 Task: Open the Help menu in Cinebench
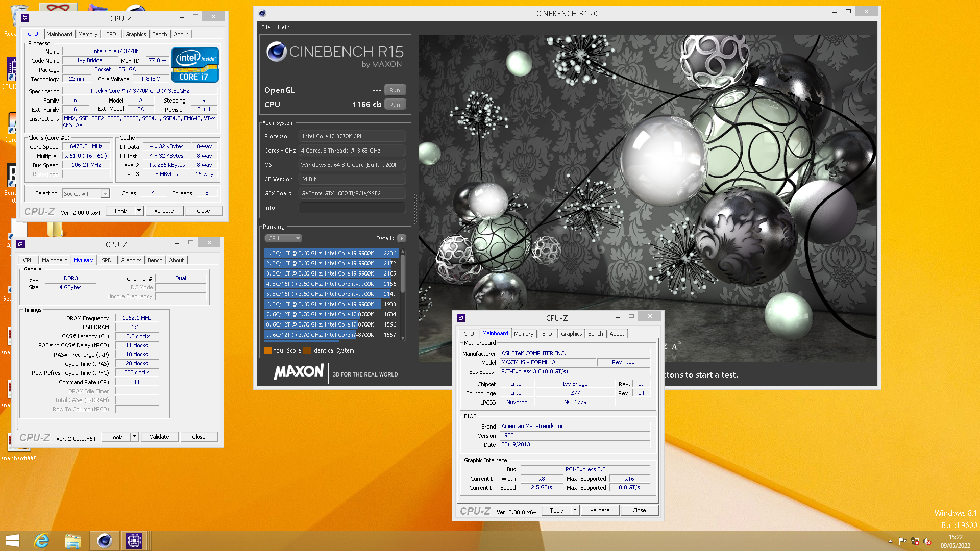[x=284, y=27]
